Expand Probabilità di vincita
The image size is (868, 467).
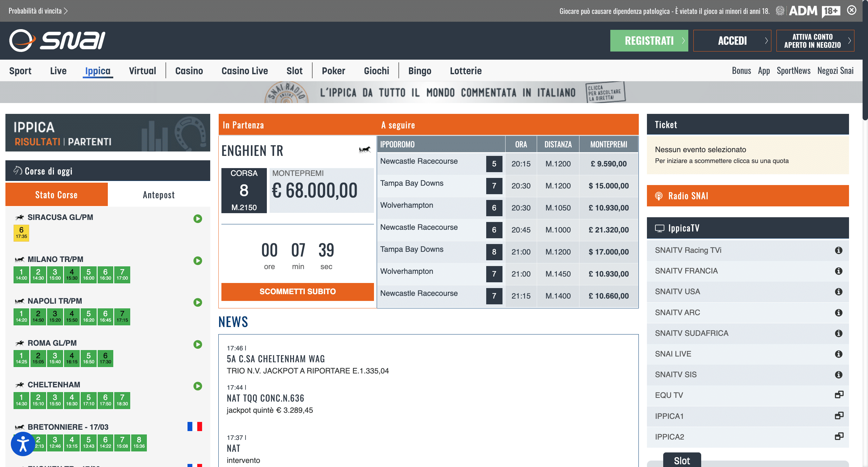[x=38, y=11]
